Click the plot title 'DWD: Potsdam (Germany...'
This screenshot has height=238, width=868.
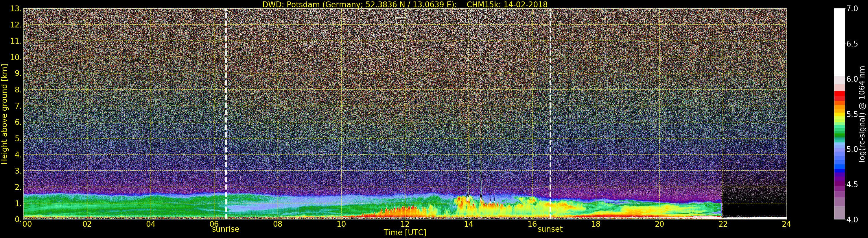(405, 4)
